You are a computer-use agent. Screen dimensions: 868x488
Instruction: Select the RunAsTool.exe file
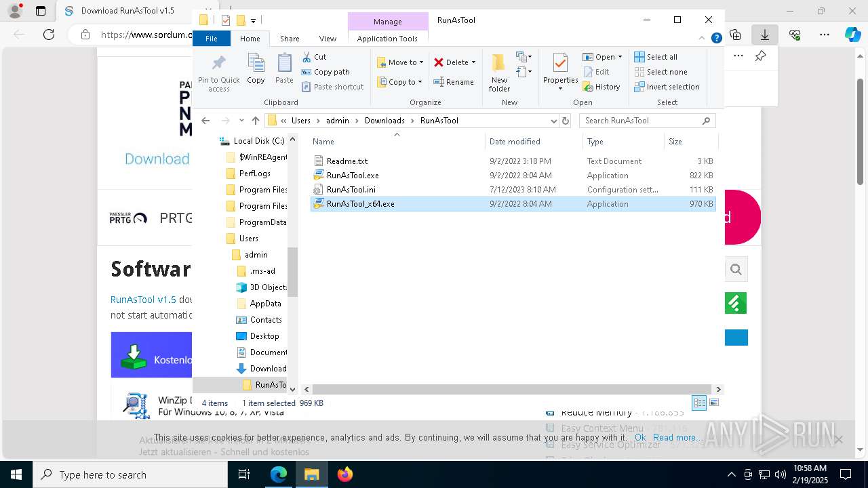click(513, 176)
